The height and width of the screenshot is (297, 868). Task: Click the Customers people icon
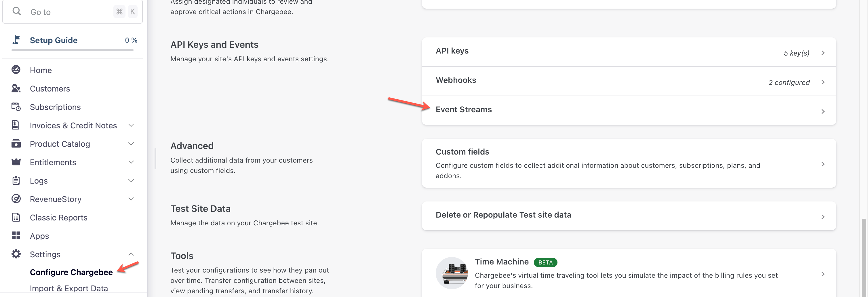[16, 88]
